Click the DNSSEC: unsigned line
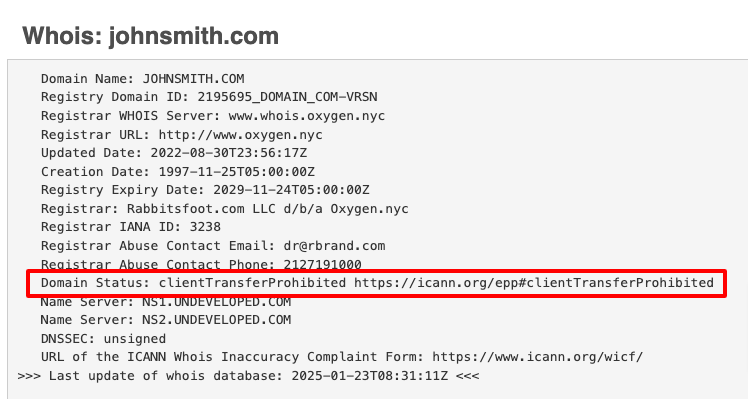Screen dimensions: 748x399 point(104,339)
